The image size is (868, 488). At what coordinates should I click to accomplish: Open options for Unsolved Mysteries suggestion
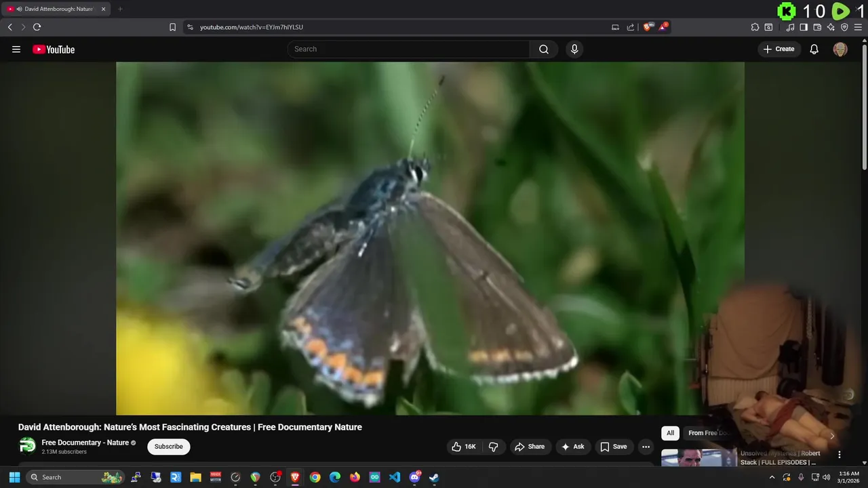pos(840,455)
